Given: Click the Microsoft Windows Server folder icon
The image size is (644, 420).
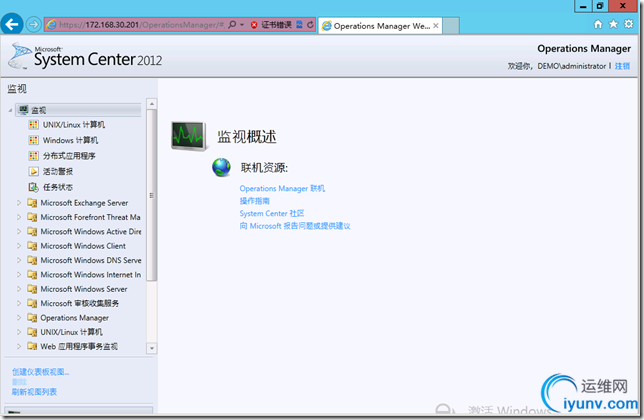Looking at the screenshot, I should point(32,289).
